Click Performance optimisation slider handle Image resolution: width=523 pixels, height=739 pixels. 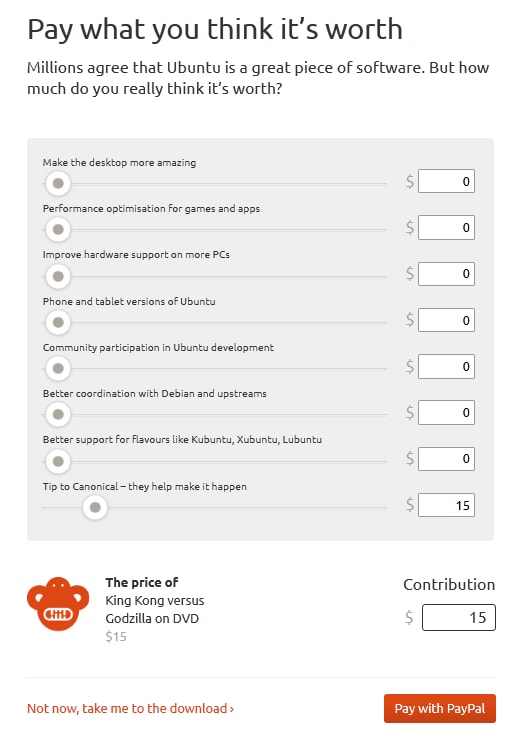(x=58, y=230)
